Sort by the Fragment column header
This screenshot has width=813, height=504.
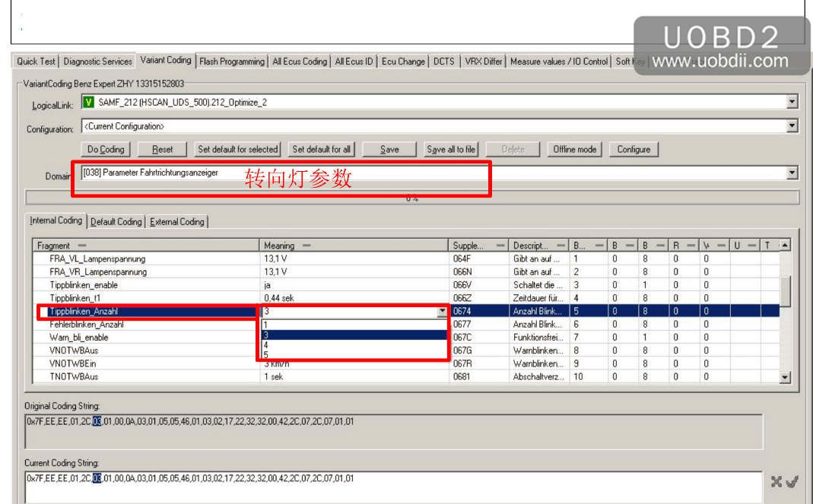point(146,246)
